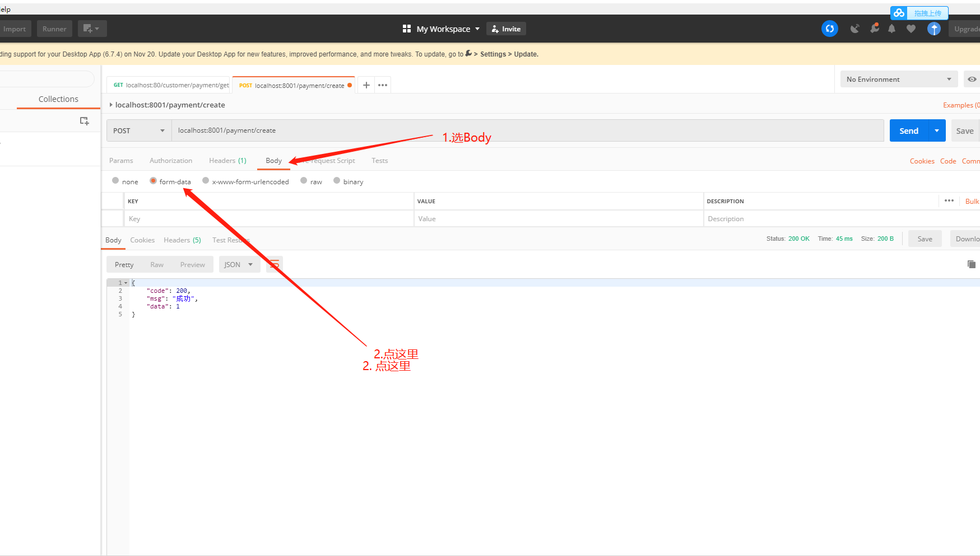Open the Tests tab
Screen dimensions: 980x556
pyautogui.click(x=379, y=161)
